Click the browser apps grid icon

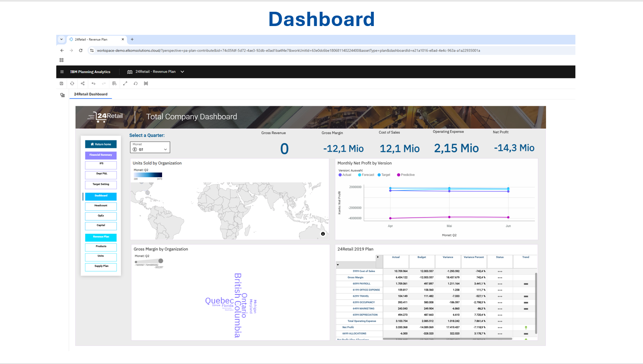61,60
